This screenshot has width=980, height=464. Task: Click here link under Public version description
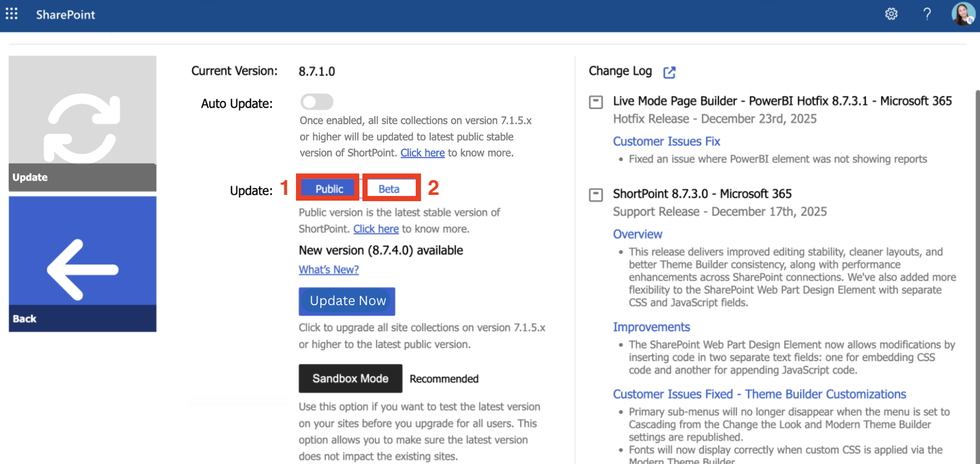point(376,229)
